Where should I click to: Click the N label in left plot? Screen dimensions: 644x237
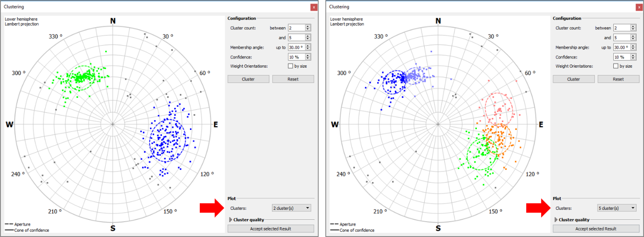(x=113, y=20)
